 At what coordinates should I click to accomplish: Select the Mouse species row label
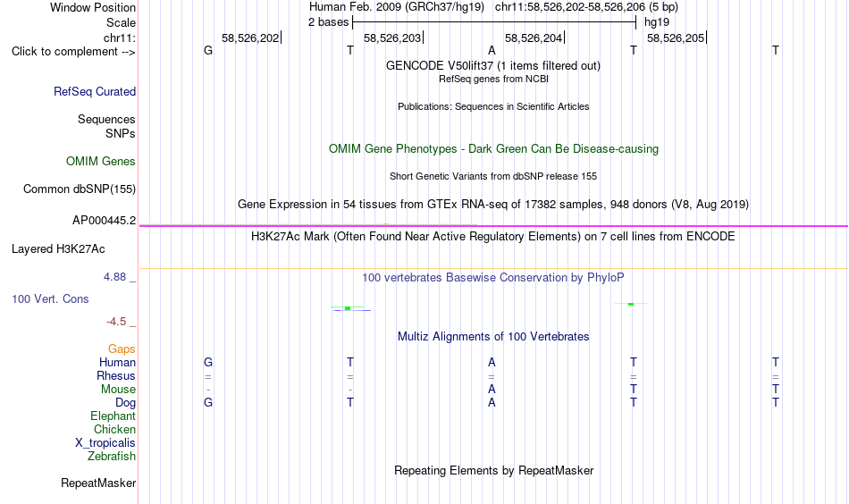tap(119, 390)
